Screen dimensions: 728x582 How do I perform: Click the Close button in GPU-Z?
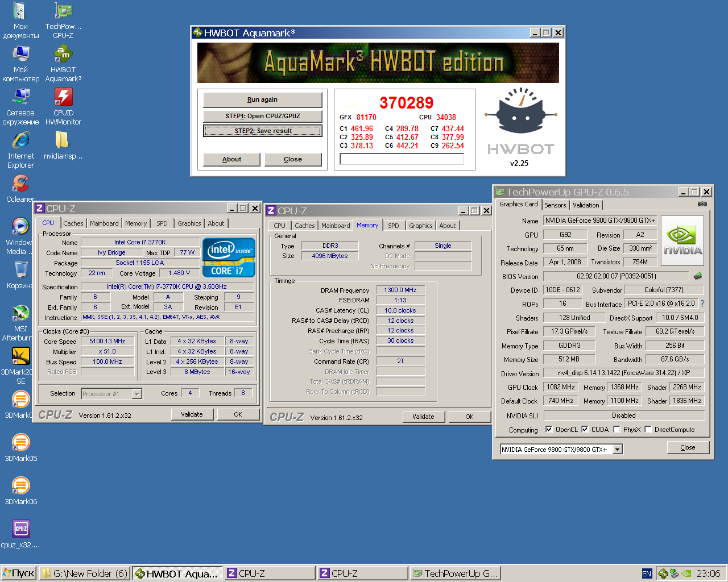(x=688, y=447)
